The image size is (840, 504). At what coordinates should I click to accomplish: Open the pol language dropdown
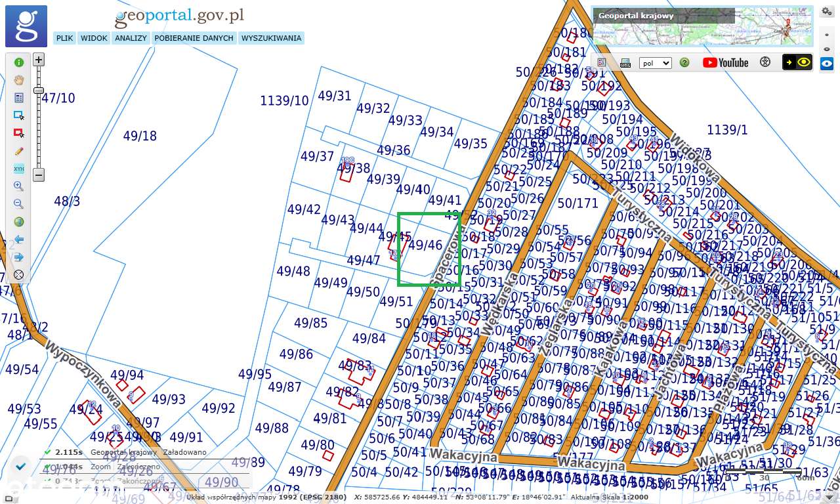point(655,63)
